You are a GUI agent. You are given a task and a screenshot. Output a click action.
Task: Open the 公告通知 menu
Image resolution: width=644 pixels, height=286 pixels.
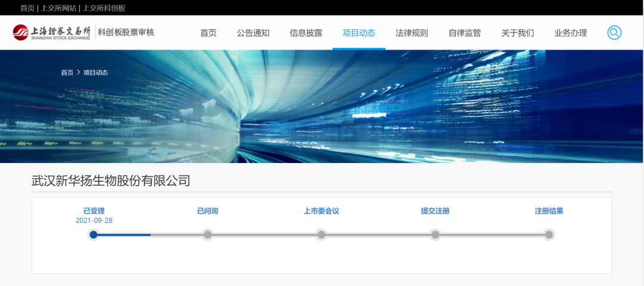click(x=253, y=33)
